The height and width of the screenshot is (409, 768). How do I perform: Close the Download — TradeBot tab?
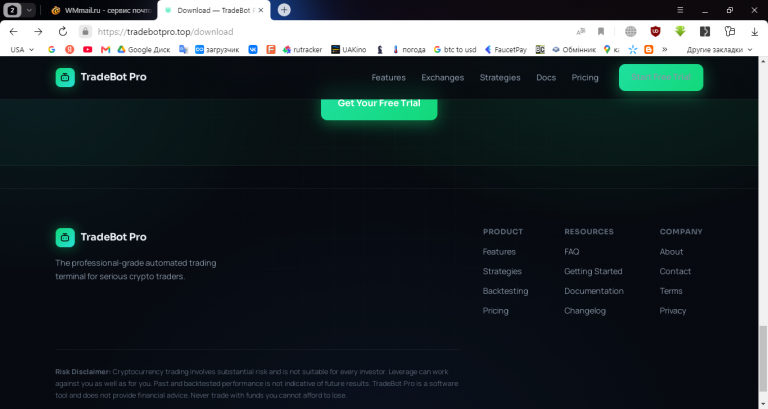coord(261,10)
